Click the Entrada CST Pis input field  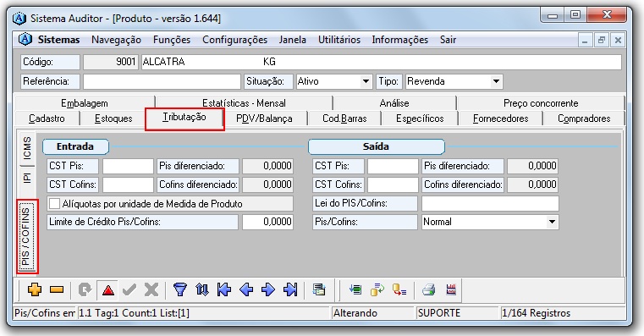click(x=128, y=166)
